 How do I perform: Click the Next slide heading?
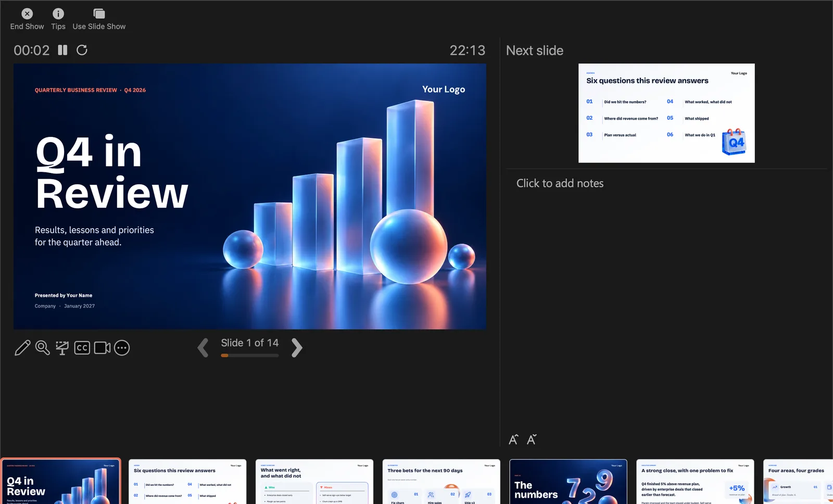point(535,51)
